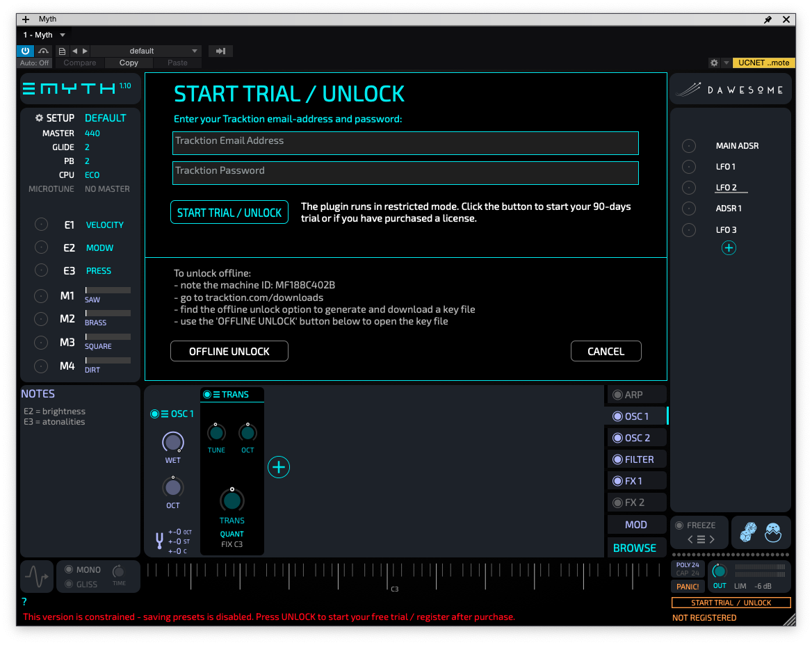Viewport: 812px width, 645px height.
Task: Open the host settings gear icon
Action: (714, 63)
